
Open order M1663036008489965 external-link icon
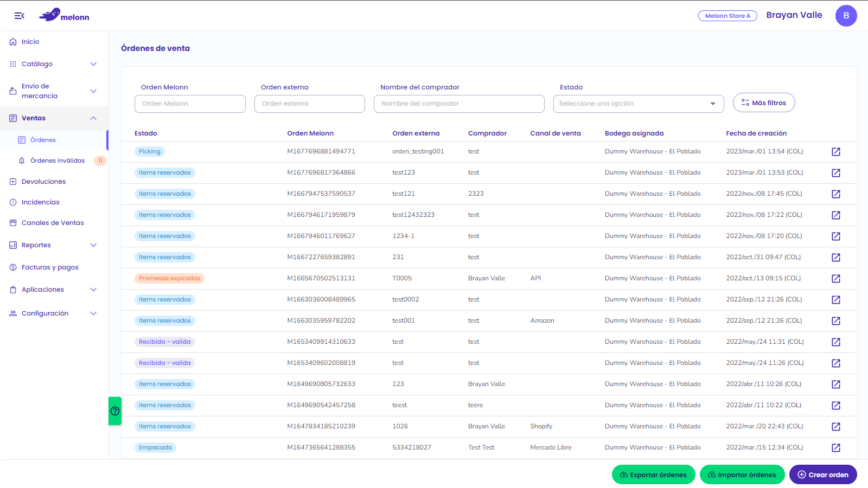tap(836, 300)
